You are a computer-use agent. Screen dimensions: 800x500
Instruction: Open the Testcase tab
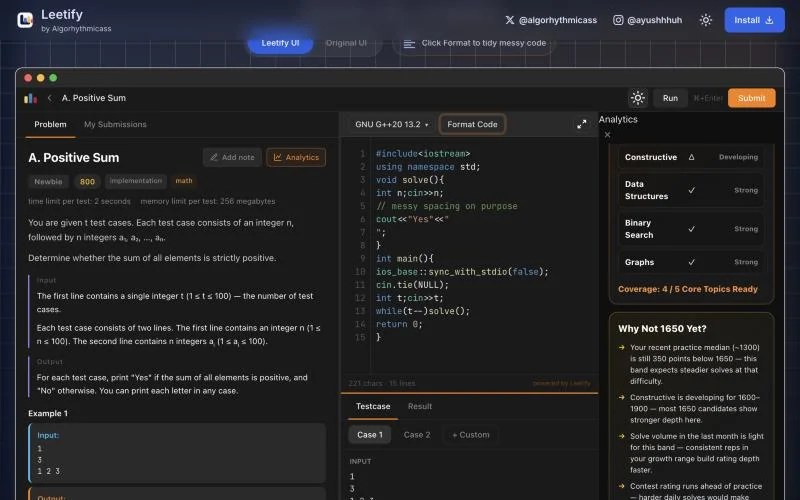tap(373, 406)
